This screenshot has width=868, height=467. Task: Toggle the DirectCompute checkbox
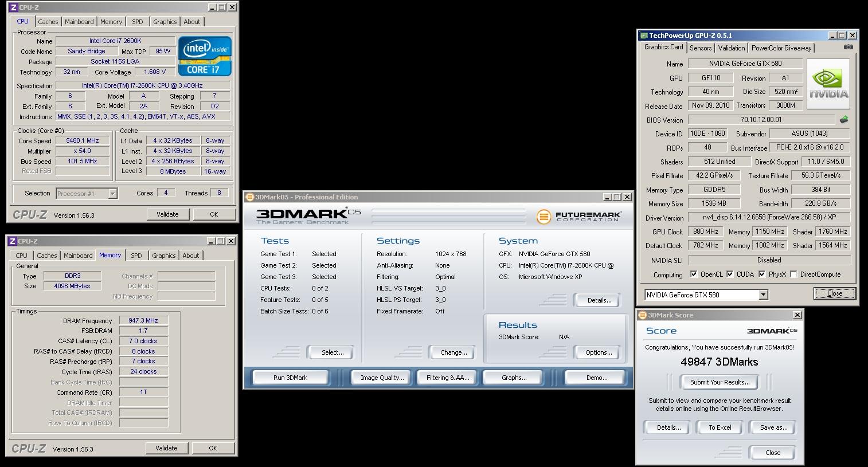(x=793, y=274)
